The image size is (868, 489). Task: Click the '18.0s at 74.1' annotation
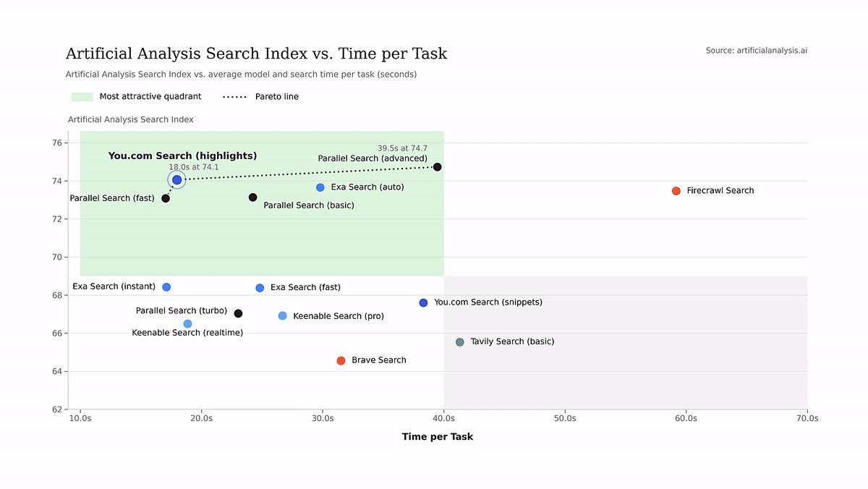pyautogui.click(x=194, y=167)
